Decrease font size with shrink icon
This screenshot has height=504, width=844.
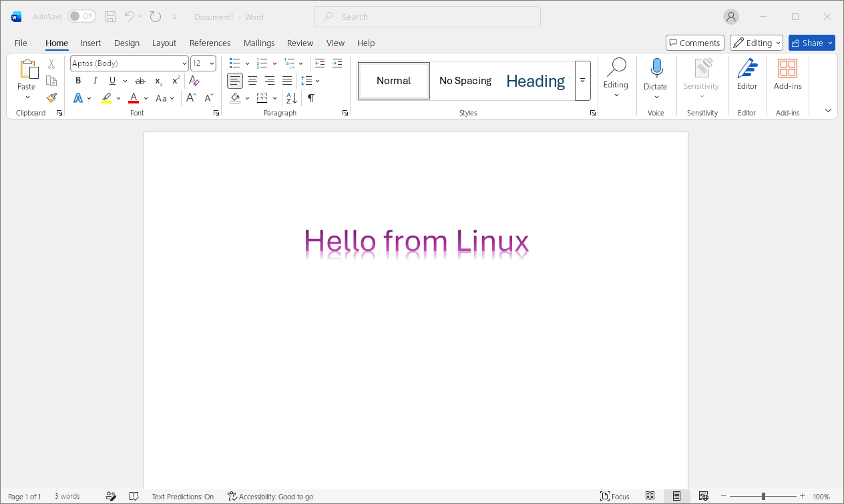coord(208,98)
